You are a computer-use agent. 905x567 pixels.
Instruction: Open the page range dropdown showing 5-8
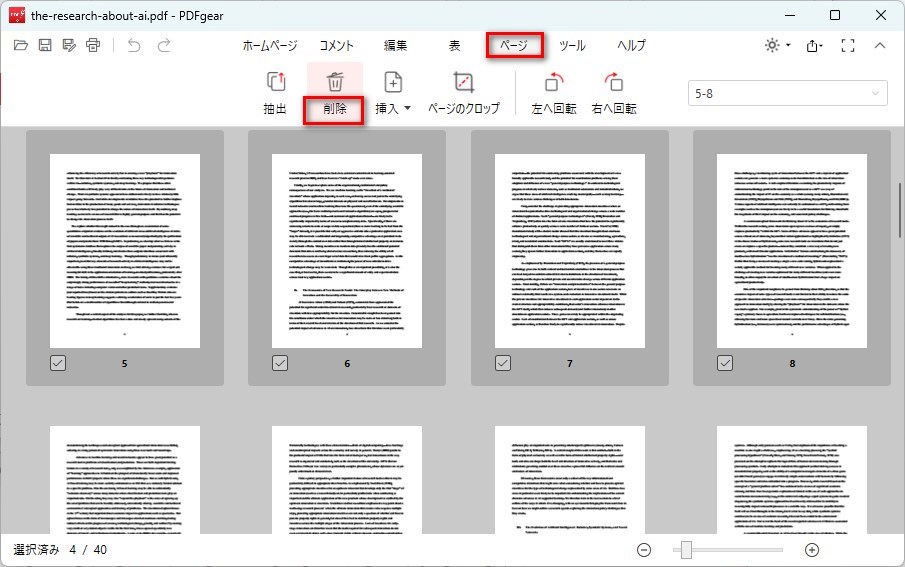click(x=787, y=94)
